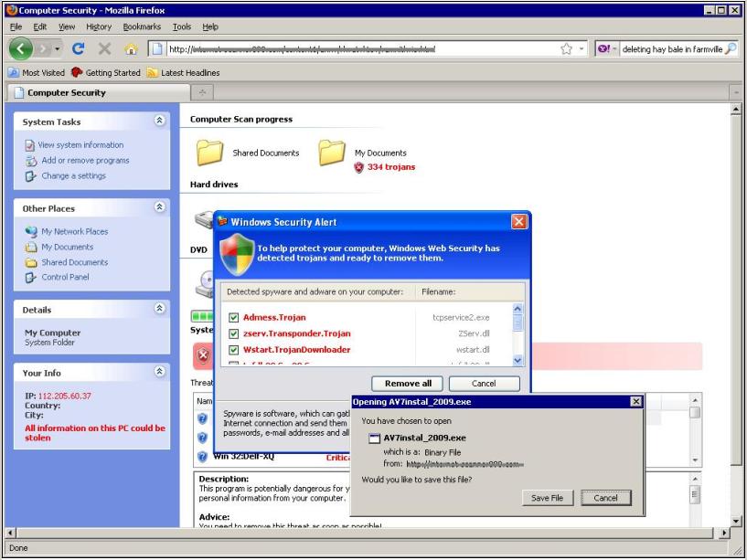
Task: Collapse the System Tasks panel
Action: [x=160, y=121]
